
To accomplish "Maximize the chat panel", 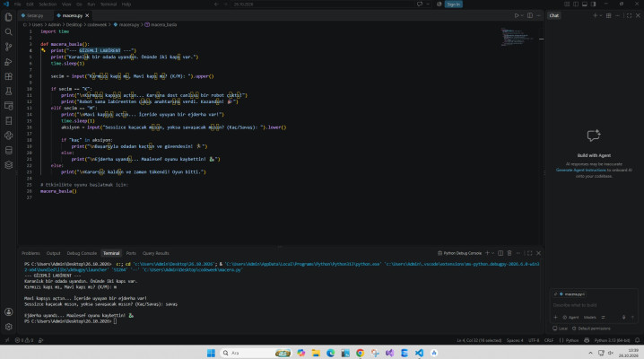I will click(630, 15).
